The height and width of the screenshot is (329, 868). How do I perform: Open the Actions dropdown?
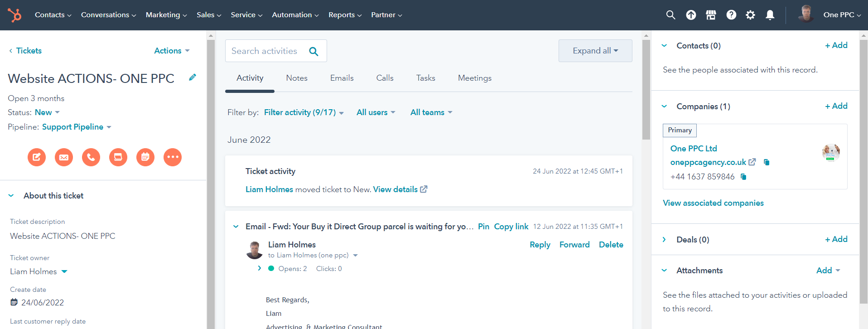click(172, 51)
